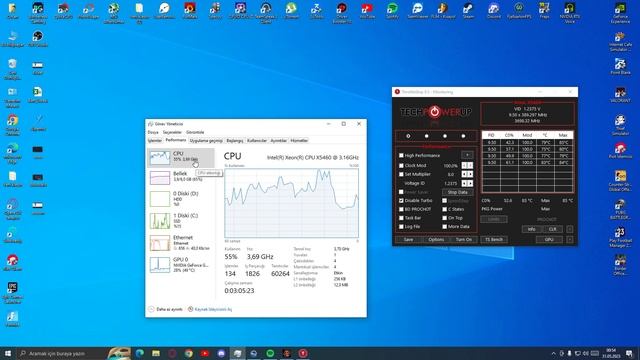
Task: Open the Counter-Strike Global Offensive shortcut
Action: (x=620, y=181)
